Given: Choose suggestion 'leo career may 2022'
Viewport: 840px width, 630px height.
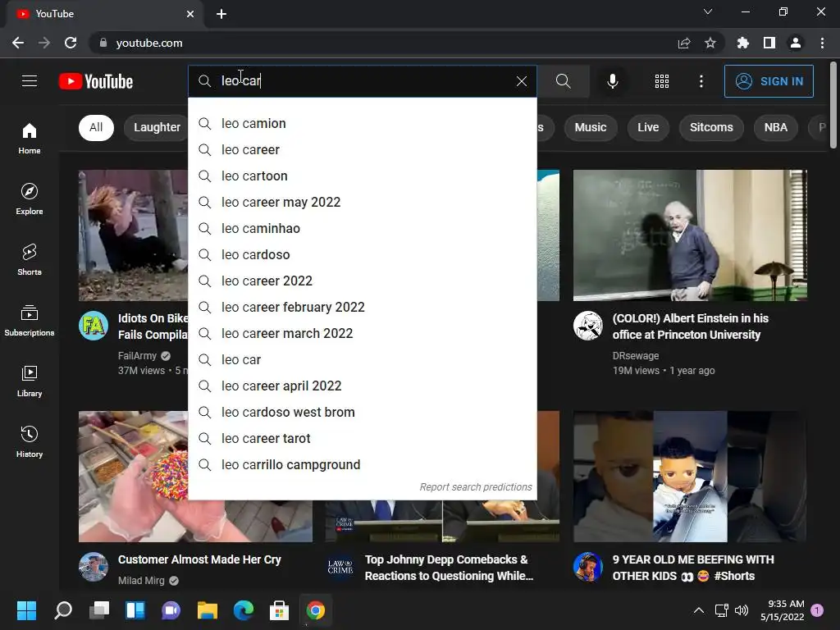Looking at the screenshot, I should [x=363, y=202].
